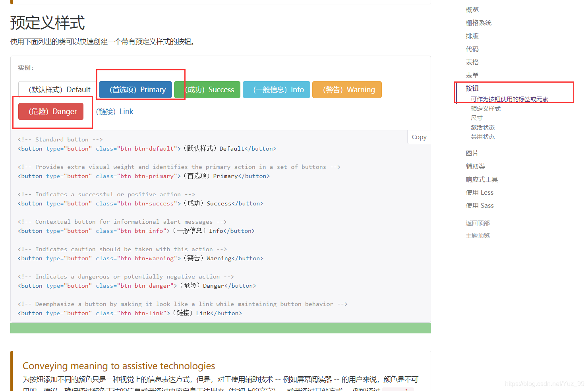Open 表格 in sidebar navigation

pos(472,62)
